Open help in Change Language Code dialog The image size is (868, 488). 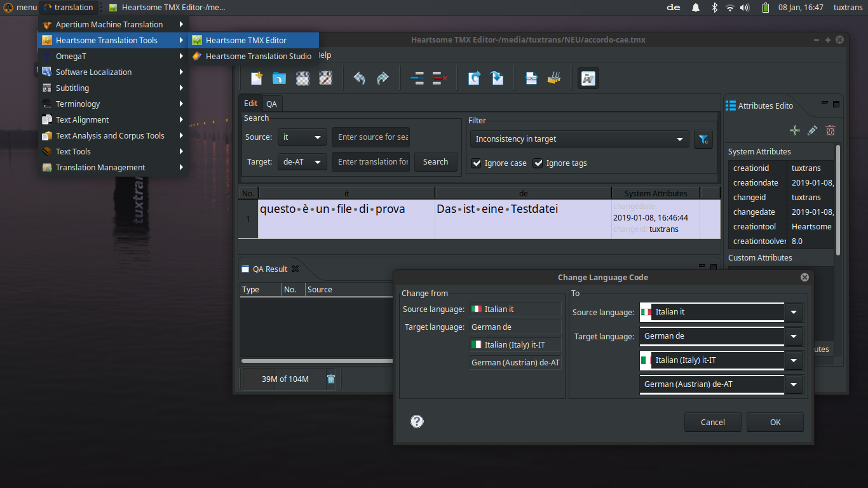pos(417,421)
